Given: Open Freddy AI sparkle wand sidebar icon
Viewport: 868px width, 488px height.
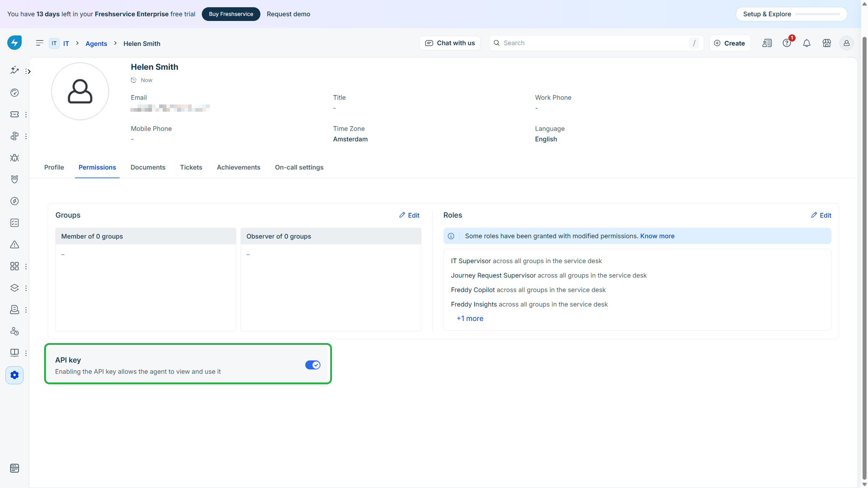Looking at the screenshot, I should tap(14, 70).
